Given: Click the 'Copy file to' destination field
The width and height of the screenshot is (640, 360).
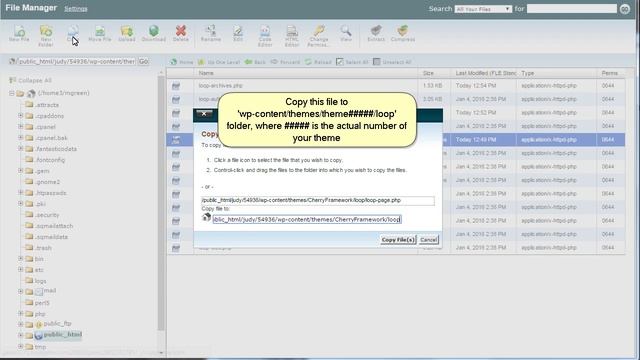Looking at the screenshot, I should coord(307,220).
